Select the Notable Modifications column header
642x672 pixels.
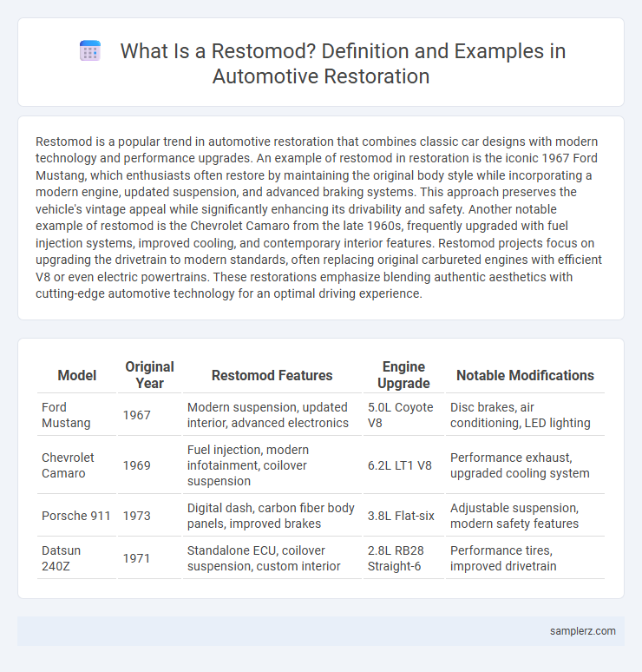[x=525, y=375]
